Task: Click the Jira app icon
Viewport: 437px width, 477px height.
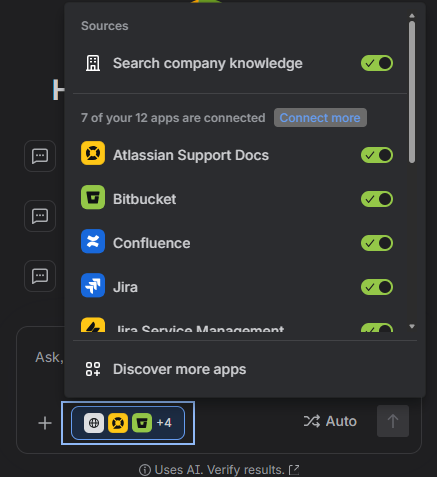Action: pyautogui.click(x=93, y=285)
